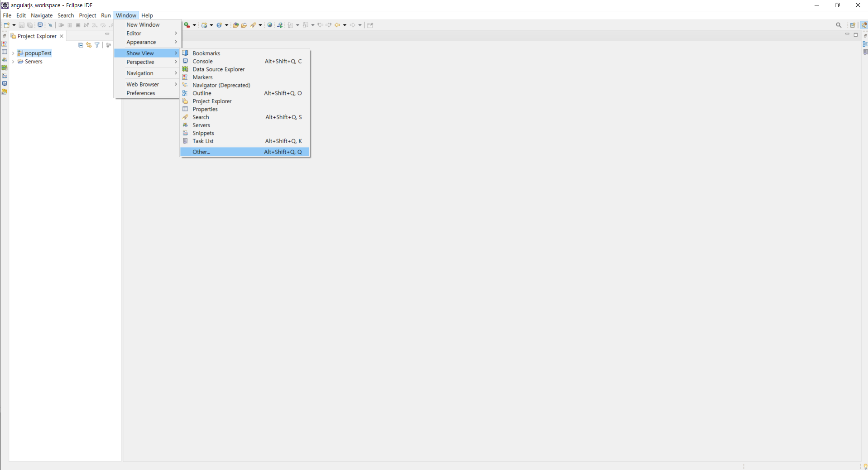Viewport: 868px width, 470px height.
Task: Click the Save icon in the toolbar
Action: [x=21, y=25]
